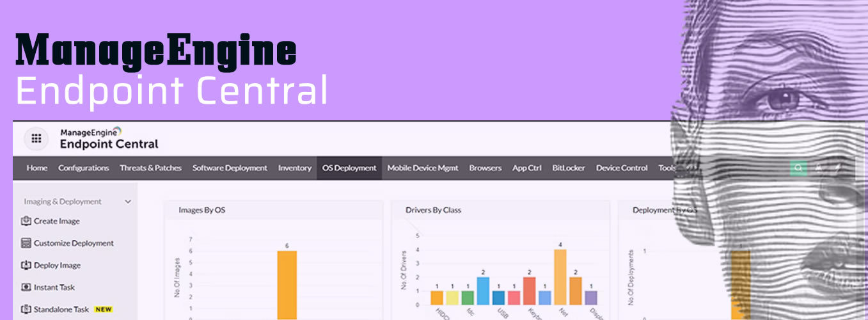This screenshot has height=320, width=868.
Task: Open the Tools tab
Action: click(667, 168)
